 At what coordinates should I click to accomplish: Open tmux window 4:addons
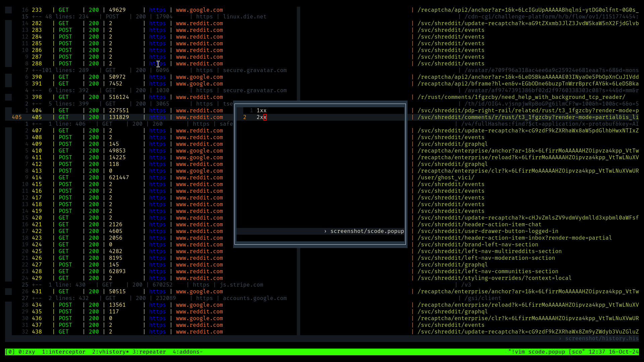(187, 352)
